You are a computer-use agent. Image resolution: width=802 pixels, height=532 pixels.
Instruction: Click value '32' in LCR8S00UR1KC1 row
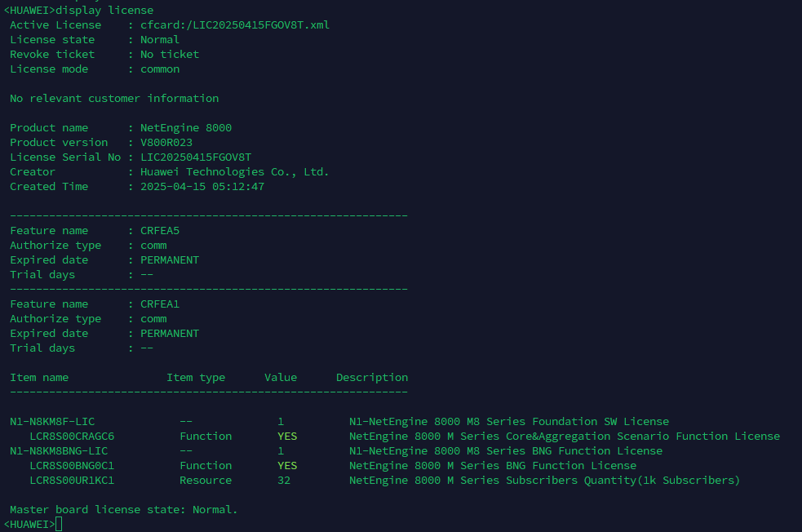click(284, 481)
